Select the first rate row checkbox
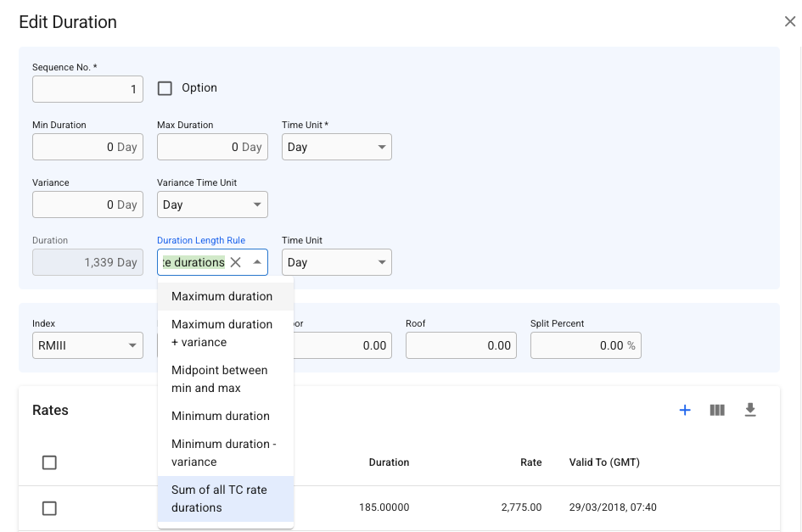 coord(49,508)
